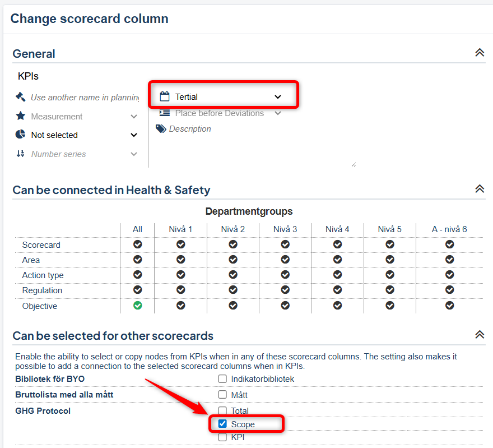The height and width of the screenshot is (448, 493).
Task: Click the star icon next to Measurement
Action: (x=21, y=116)
